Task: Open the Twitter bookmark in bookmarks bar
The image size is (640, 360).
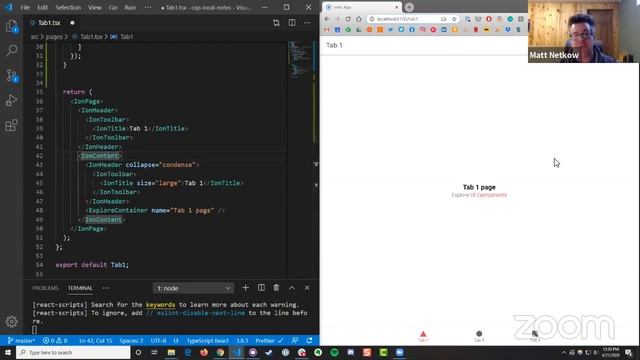Action: point(391,30)
